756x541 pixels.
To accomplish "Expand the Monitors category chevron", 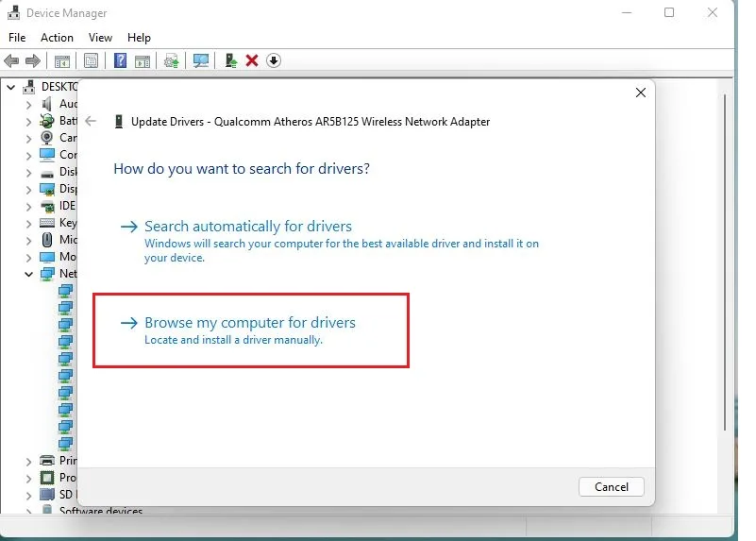I will [x=28, y=258].
